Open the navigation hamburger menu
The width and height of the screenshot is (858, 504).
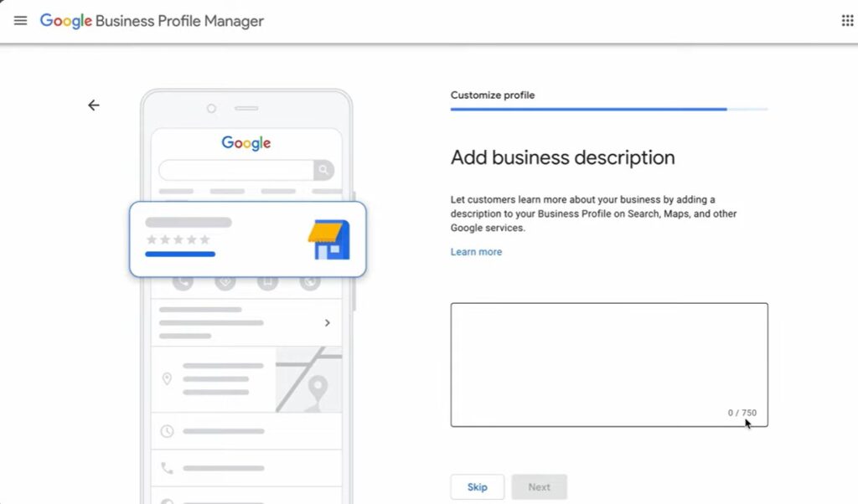coord(20,20)
